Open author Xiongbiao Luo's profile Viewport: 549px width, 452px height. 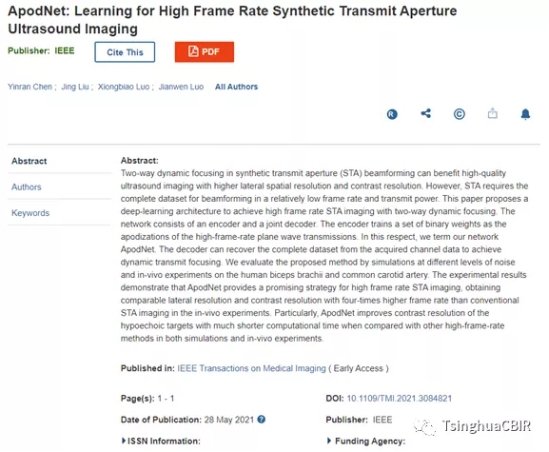coord(124,87)
